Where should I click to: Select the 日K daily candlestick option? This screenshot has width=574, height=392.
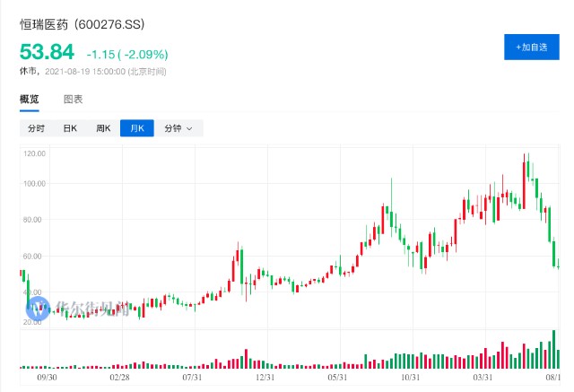(70, 128)
